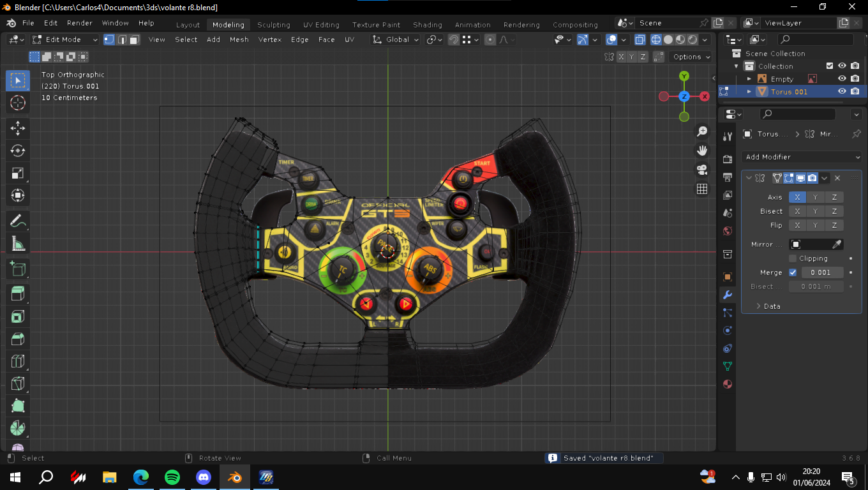Toggle mirror Axis Y button
The width and height of the screenshot is (868, 490).
816,197
